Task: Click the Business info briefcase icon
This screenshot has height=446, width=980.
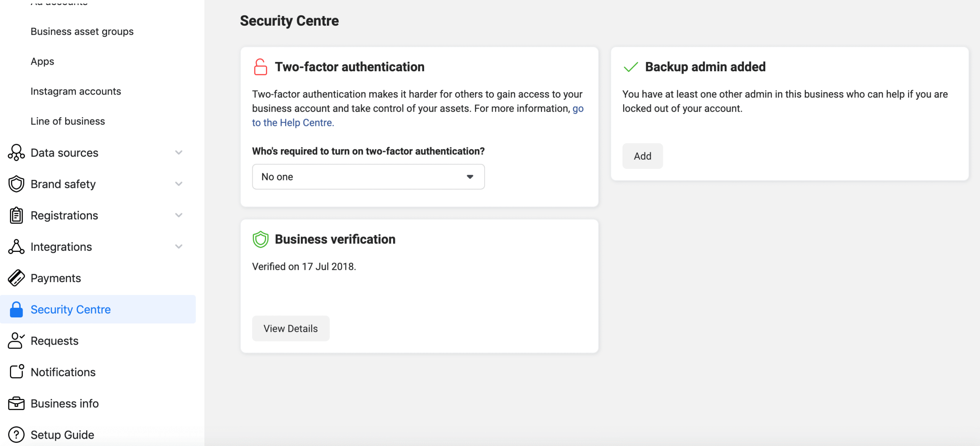Action: [x=16, y=403]
